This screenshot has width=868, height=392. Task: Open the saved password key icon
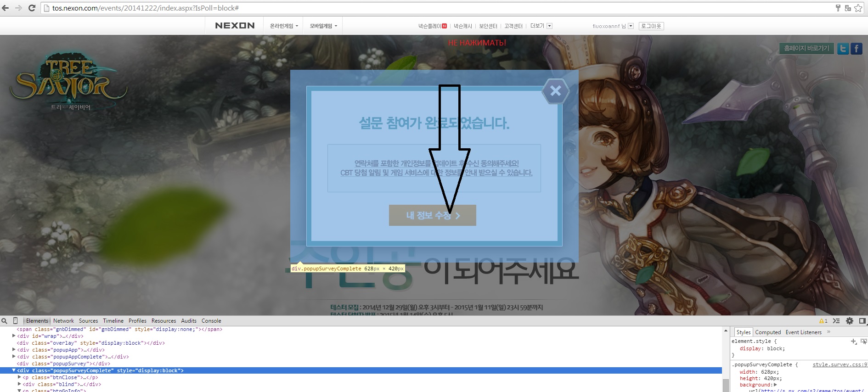tap(838, 8)
